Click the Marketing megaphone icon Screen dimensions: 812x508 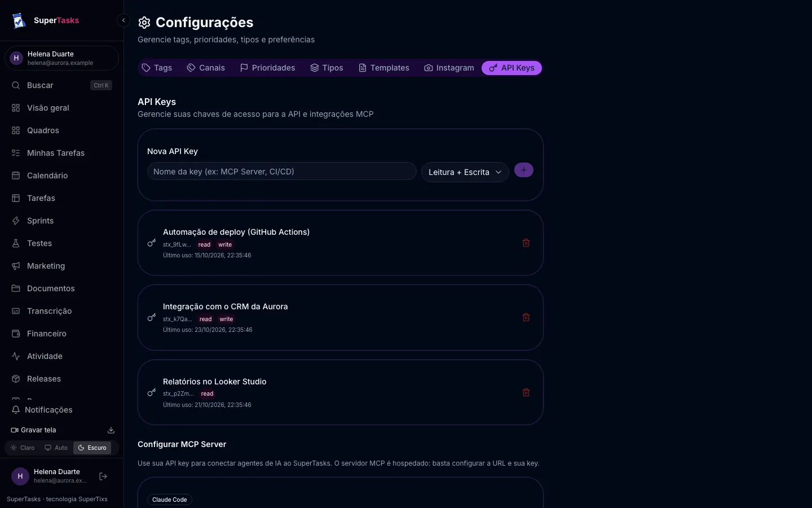click(x=16, y=266)
